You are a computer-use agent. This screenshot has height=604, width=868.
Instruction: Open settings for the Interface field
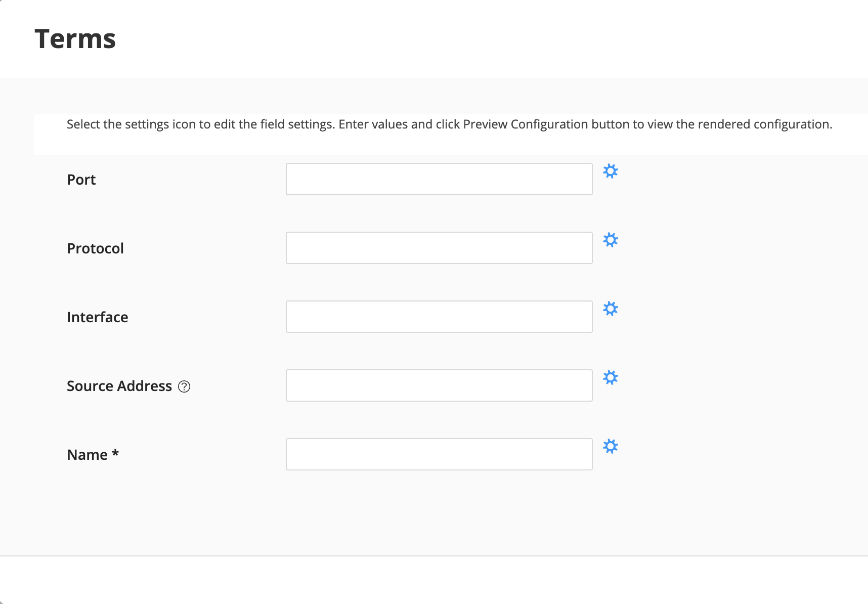point(611,309)
